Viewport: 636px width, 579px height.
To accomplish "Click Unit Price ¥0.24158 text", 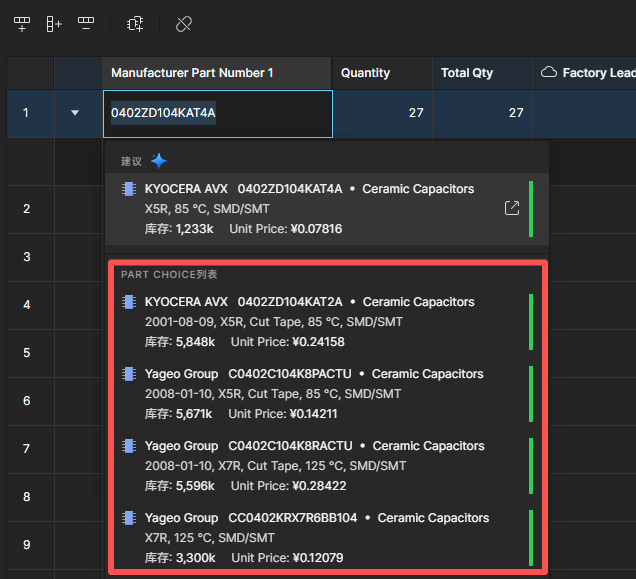I will click(288, 342).
